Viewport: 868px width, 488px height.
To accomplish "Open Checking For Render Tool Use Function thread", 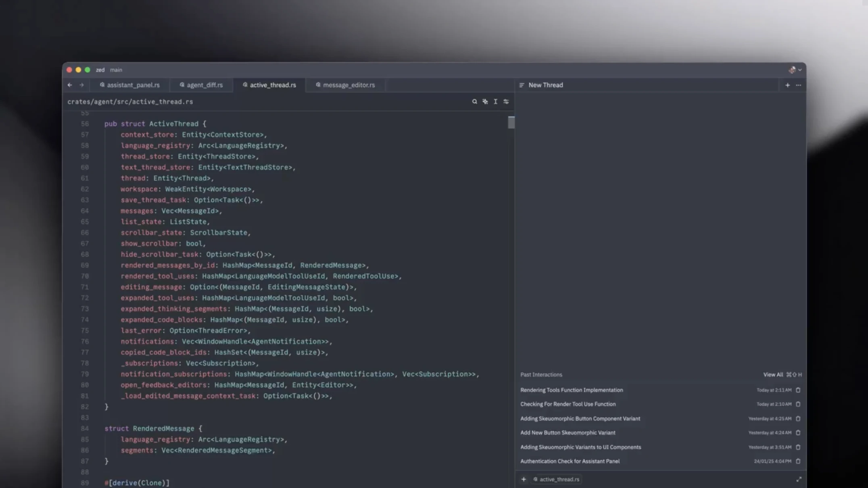I will point(568,404).
